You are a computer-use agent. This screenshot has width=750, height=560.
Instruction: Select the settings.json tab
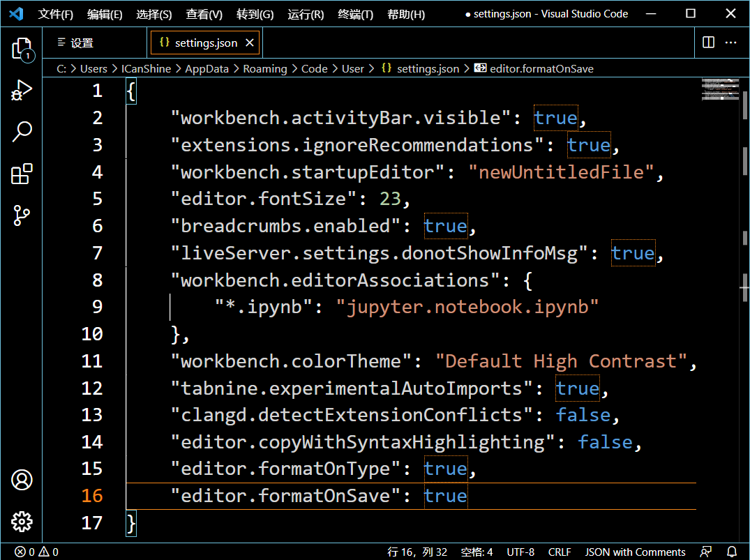tap(206, 43)
